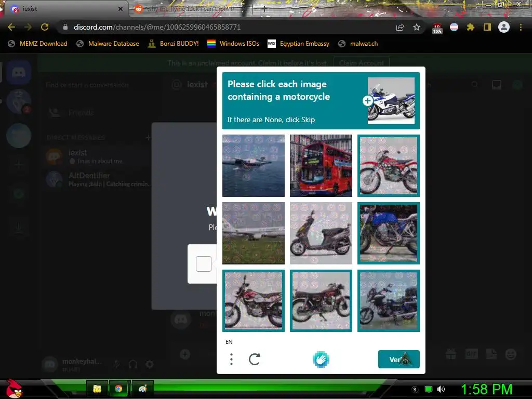Viewport: 532px width, 399px height.
Task: Toggle deafen headphones icon
Action: 133,364
